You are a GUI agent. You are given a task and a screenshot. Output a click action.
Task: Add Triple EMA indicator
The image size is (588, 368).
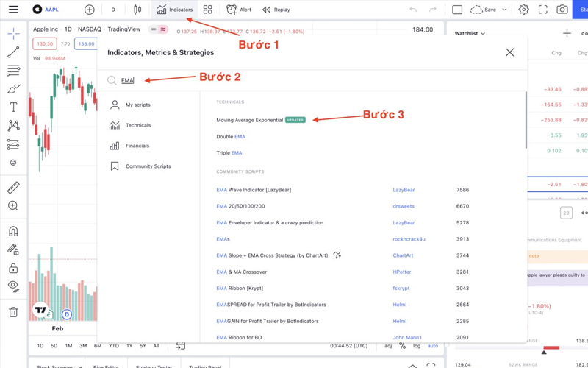coord(229,153)
